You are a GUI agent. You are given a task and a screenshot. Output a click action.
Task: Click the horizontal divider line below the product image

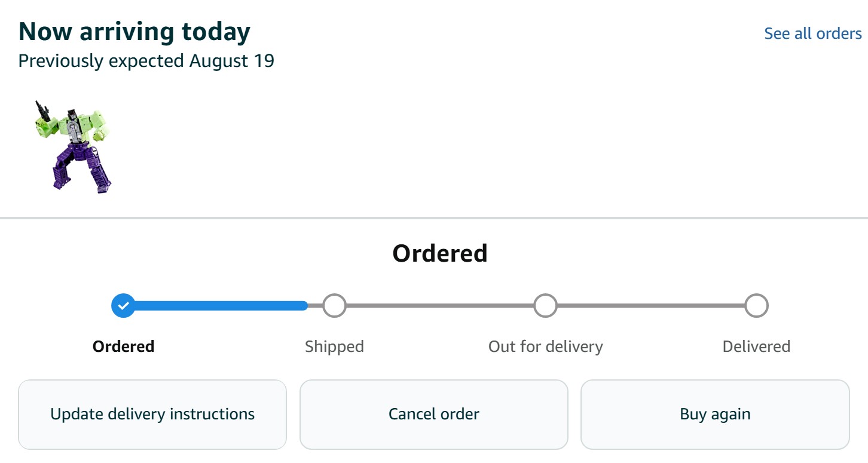[434, 218]
